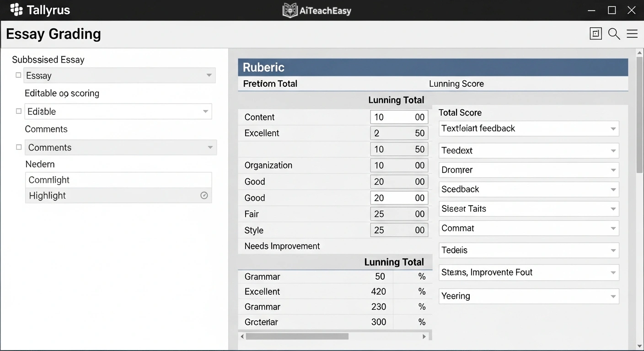Select the Lunning Score tab

click(456, 84)
